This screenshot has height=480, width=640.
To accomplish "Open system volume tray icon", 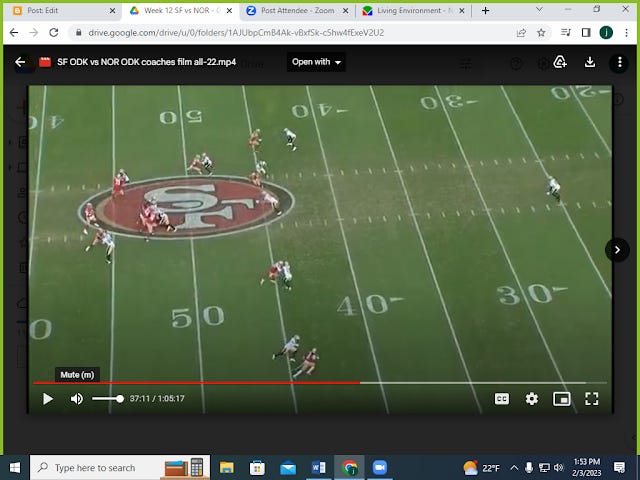I will pyautogui.click(x=559, y=468).
